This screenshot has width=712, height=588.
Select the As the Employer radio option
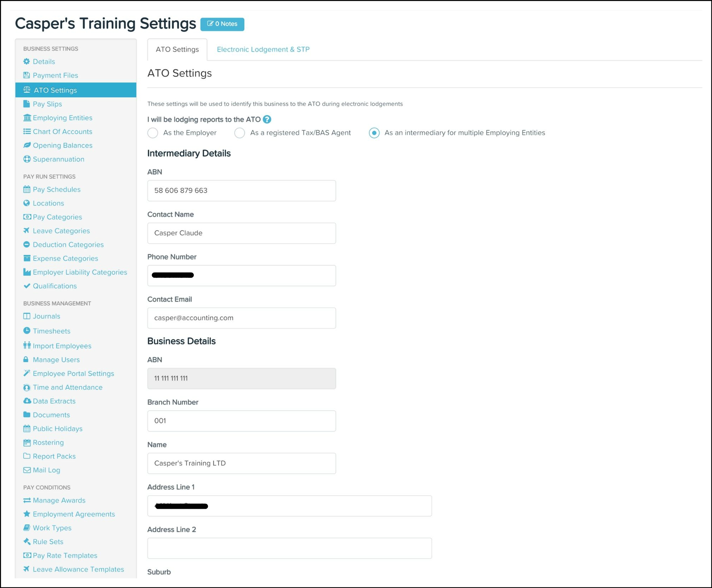coord(153,133)
